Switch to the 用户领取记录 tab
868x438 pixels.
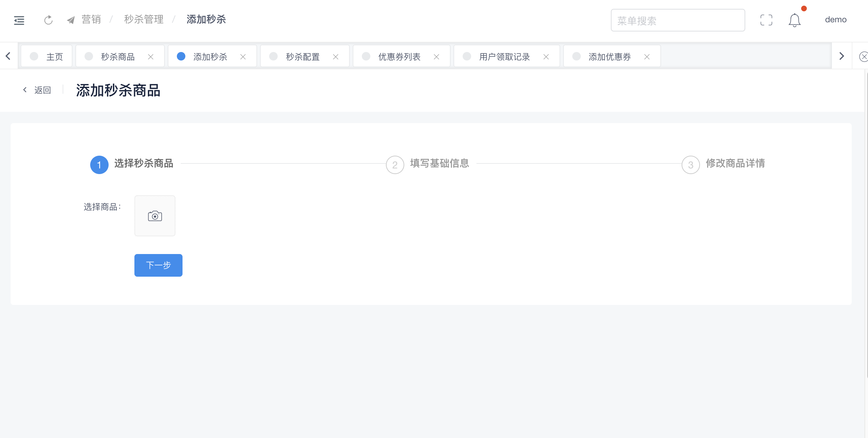point(504,57)
